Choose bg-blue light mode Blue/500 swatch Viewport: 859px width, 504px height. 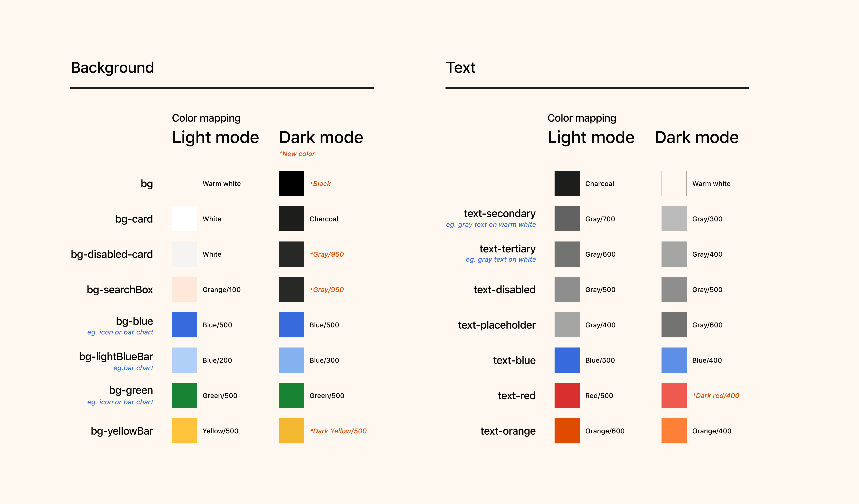(x=184, y=325)
